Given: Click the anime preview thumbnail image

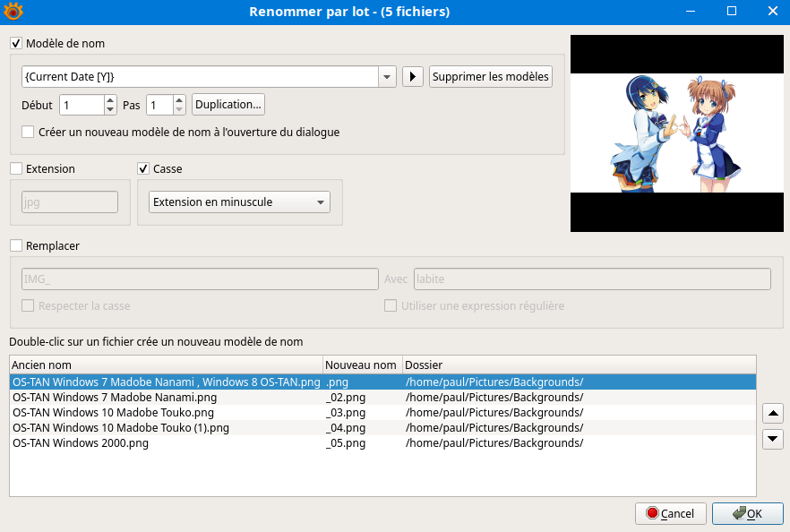Looking at the screenshot, I should 676,133.
